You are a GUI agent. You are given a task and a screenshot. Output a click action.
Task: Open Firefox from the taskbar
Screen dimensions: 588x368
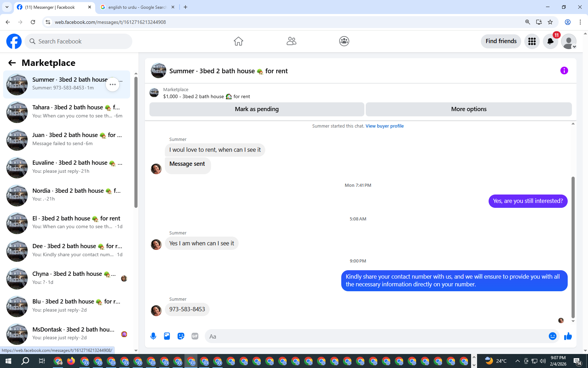[x=71, y=361]
